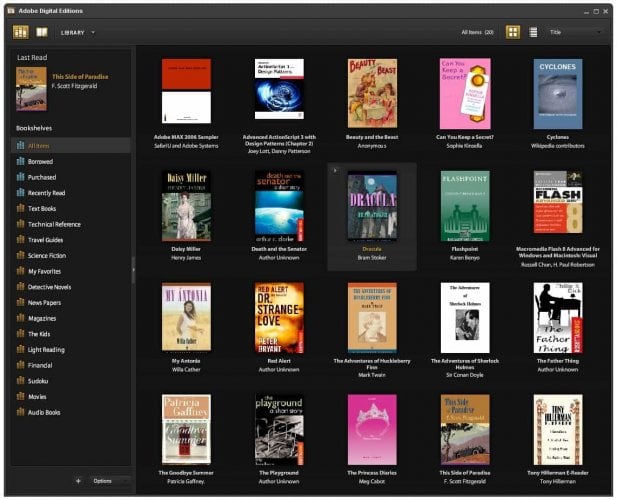Open Audio Books bookshelf icon
This screenshot has width=617, height=500.
pyautogui.click(x=20, y=412)
